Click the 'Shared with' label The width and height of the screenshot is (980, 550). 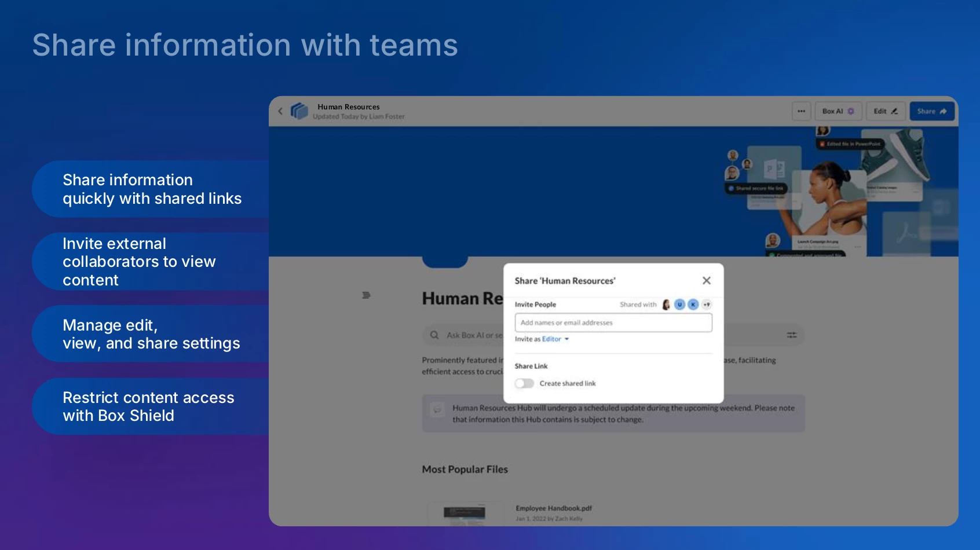click(638, 305)
